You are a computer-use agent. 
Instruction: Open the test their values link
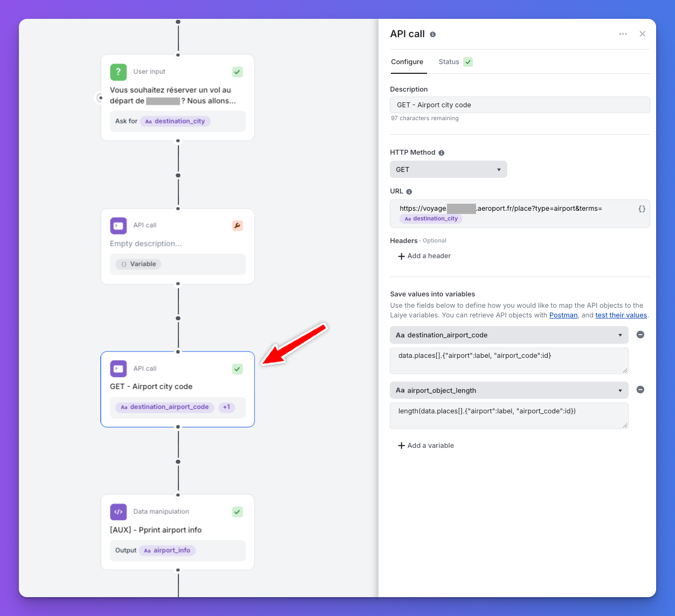(621, 315)
